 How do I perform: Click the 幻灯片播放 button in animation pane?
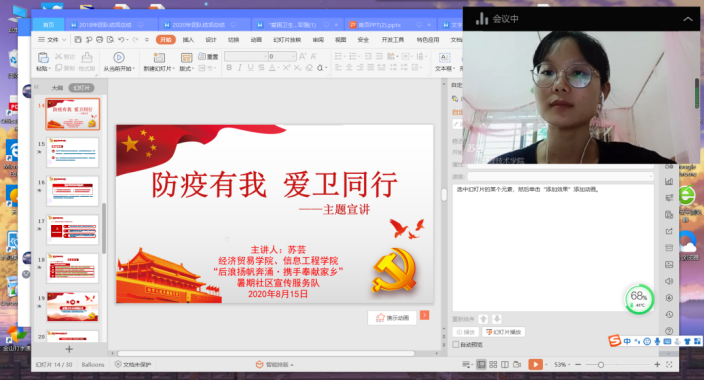(x=504, y=332)
